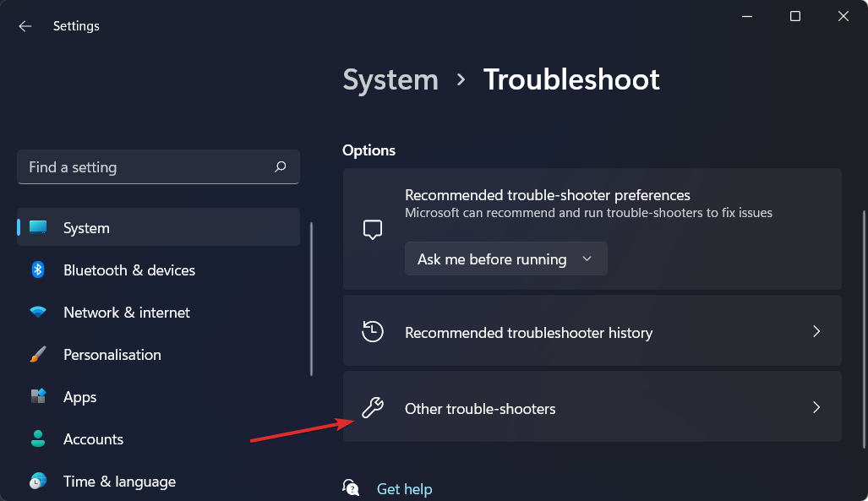Screen dimensions: 868x501
Task: Open Accounts via the person icon
Action: pyautogui.click(x=37, y=438)
